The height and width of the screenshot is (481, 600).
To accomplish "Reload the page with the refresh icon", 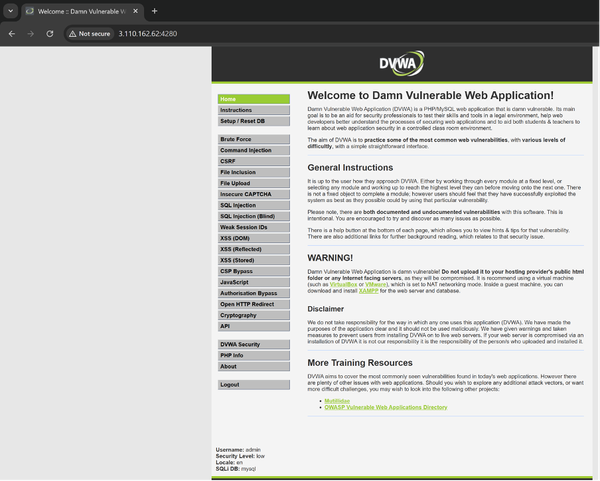I will coord(51,33).
